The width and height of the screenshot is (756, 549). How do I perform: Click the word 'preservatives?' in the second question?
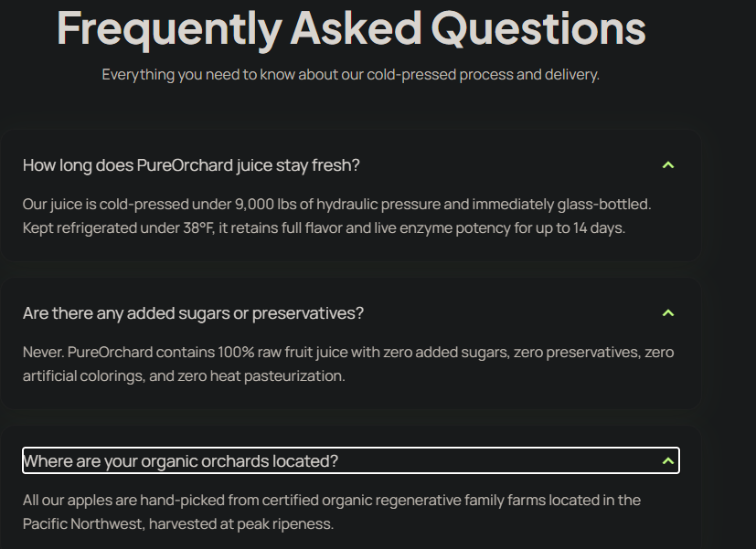(307, 313)
